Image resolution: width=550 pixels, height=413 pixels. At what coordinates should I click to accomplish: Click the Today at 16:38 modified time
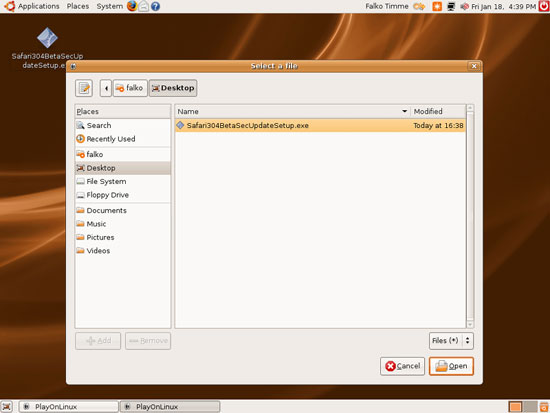[x=438, y=126]
